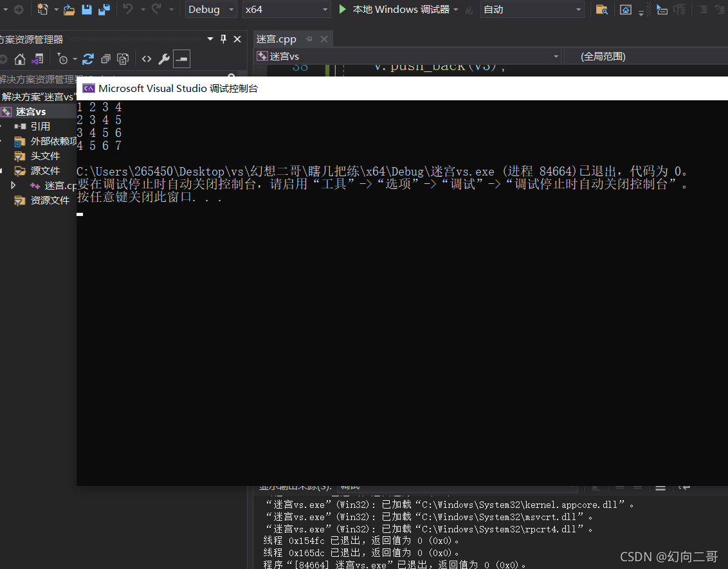Click the green Start Debugging play icon
Image resolution: width=728 pixels, height=569 pixels.
342,9
